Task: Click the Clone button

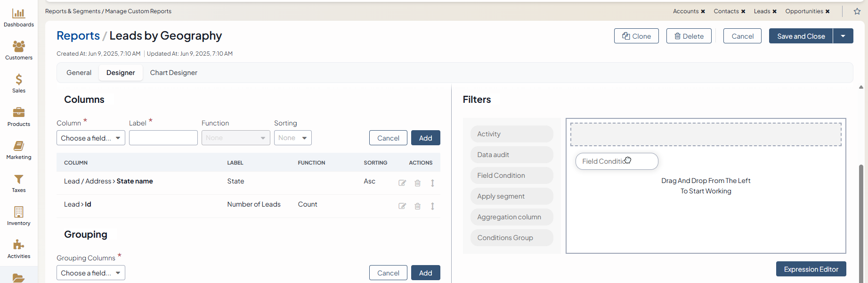Action: point(636,36)
